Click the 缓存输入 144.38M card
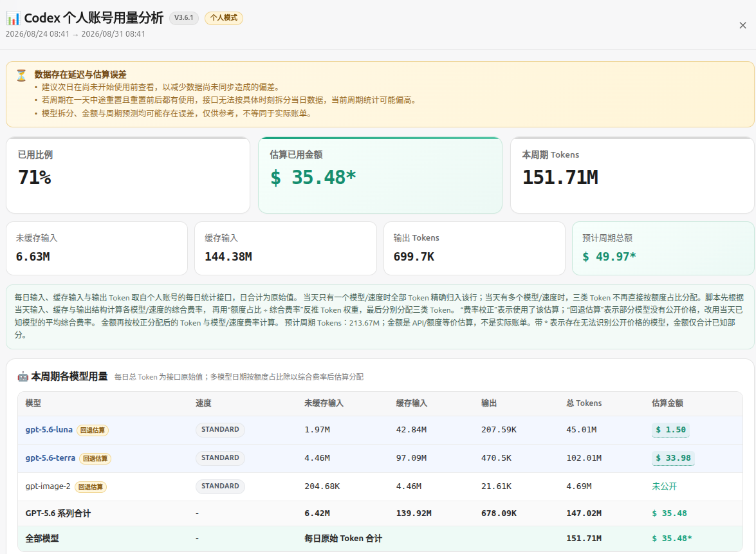This screenshot has width=756, height=554. (x=286, y=248)
